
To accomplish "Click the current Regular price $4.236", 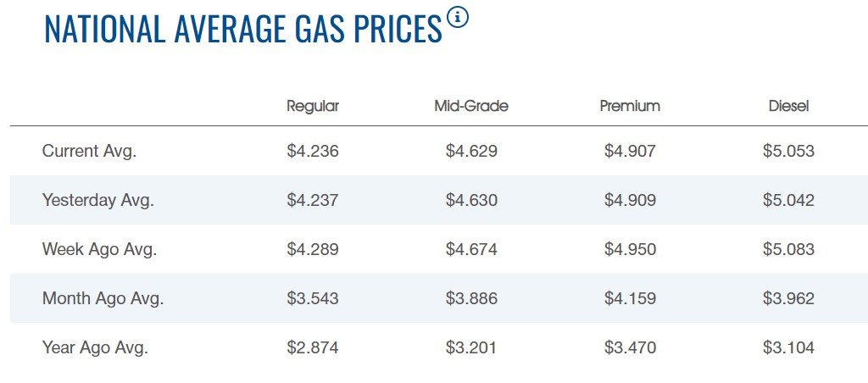I will pyautogui.click(x=313, y=152).
